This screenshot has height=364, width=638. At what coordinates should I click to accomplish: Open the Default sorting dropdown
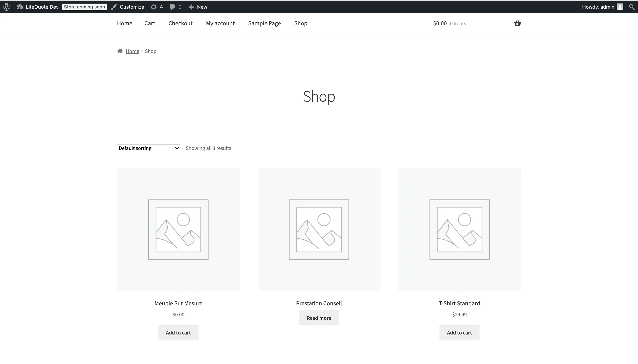149,148
